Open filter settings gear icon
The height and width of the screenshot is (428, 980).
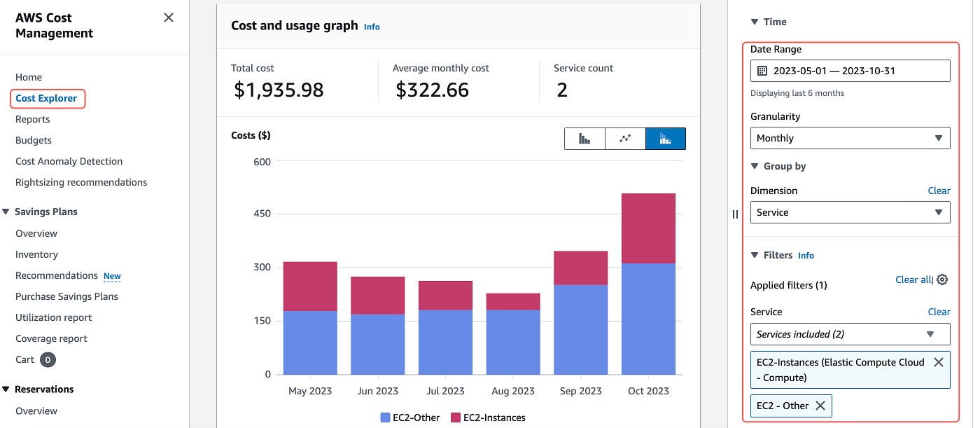click(x=942, y=279)
